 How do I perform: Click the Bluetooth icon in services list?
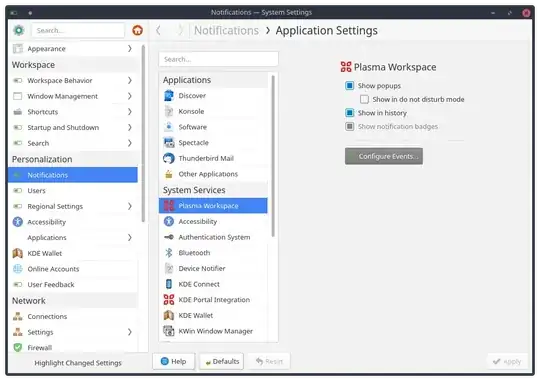pyautogui.click(x=169, y=253)
